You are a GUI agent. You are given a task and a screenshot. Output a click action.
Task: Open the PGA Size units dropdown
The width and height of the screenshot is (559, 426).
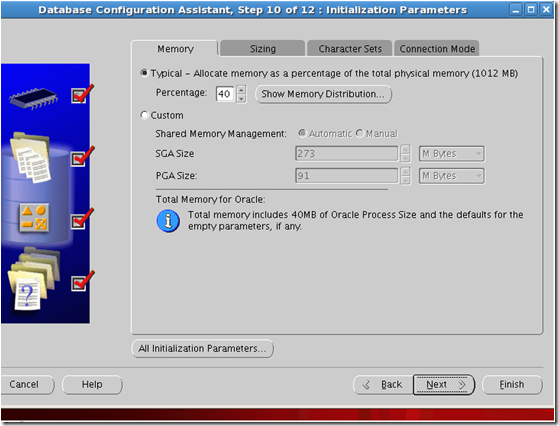tap(452, 176)
